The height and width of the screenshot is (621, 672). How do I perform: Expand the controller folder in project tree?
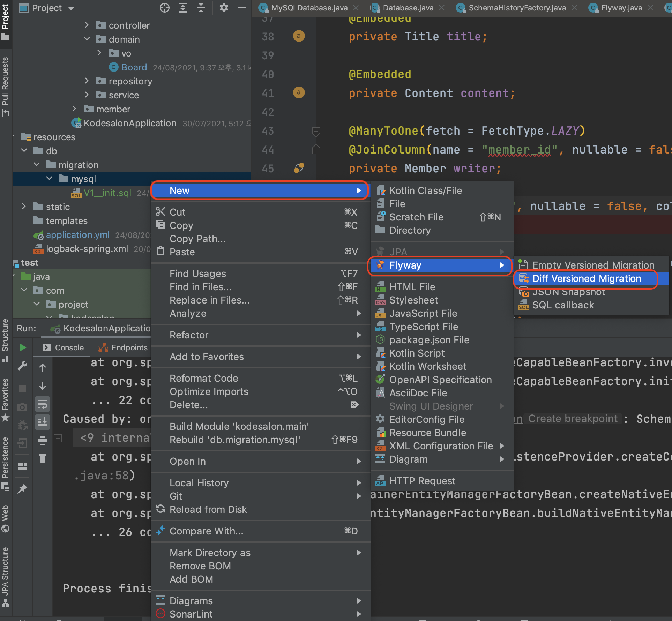point(87,25)
